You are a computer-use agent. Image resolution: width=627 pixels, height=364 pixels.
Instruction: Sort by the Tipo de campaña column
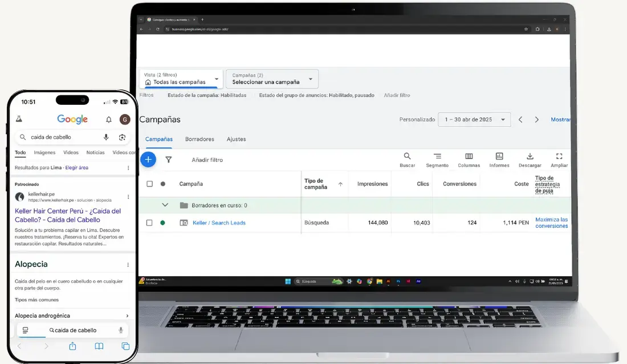324,184
